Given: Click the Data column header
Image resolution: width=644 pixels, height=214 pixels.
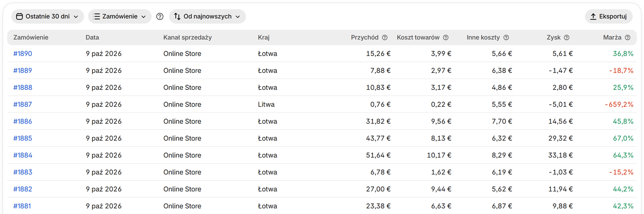Looking at the screenshot, I should (x=93, y=37).
